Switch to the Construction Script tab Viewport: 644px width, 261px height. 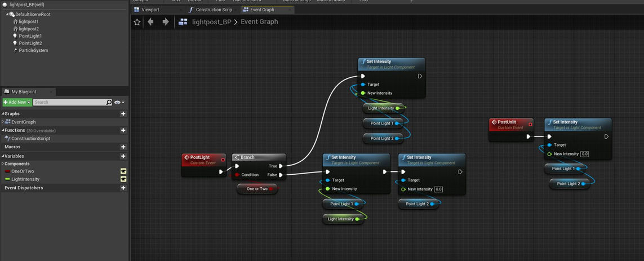pos(214,10)
